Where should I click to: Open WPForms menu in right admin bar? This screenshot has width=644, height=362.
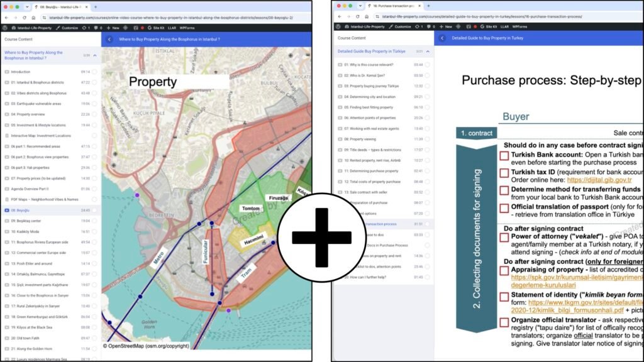click(519, 26)
